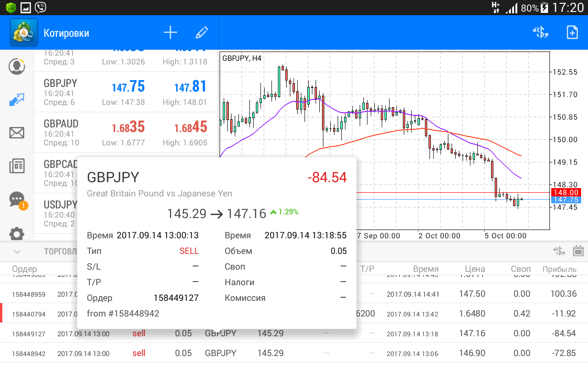
Task: Tap profit value 100.36
Action: pyautogui.click(x=563, y=294)
